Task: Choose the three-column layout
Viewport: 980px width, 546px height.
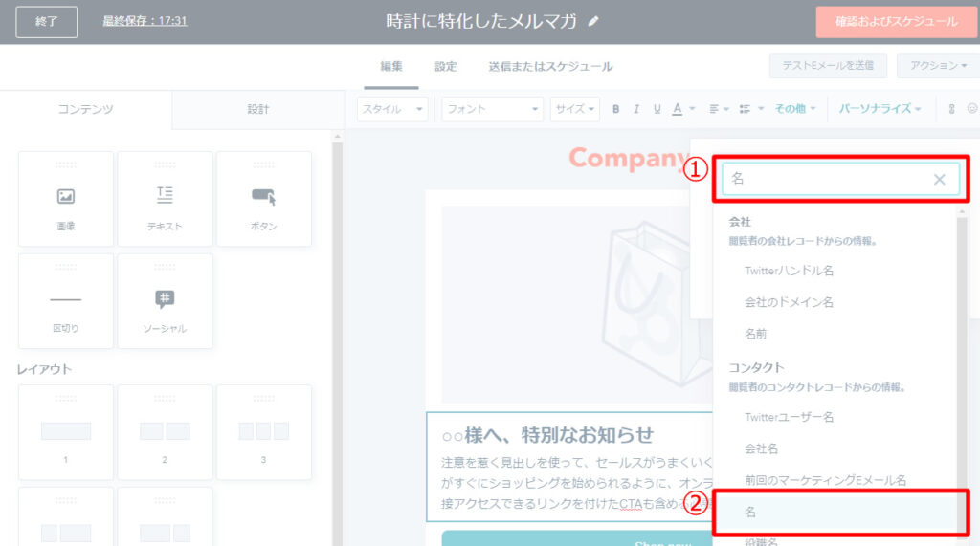Action: click(x=263, y=432)
